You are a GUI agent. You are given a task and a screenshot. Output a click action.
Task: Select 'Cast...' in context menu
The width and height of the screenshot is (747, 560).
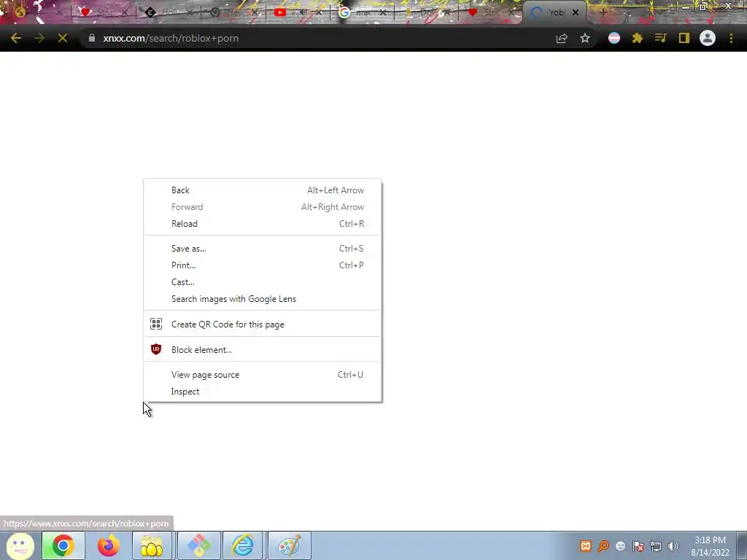pyautogui.click(x=262, y=282)
